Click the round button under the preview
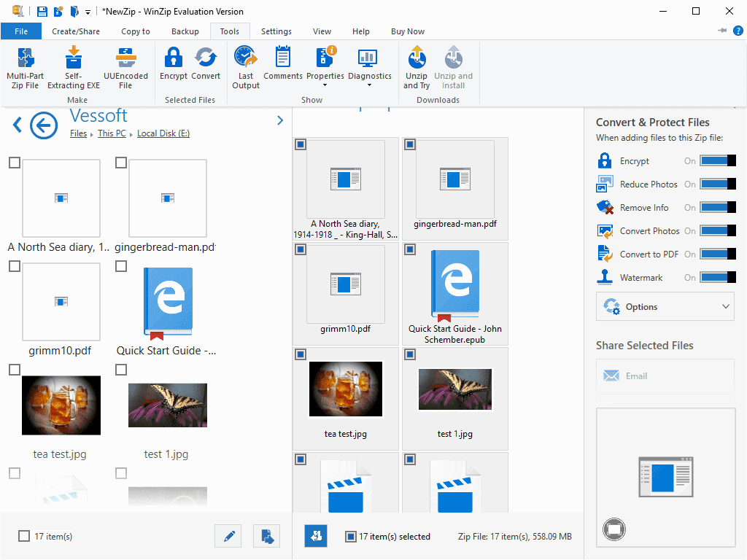 point(614,529)
